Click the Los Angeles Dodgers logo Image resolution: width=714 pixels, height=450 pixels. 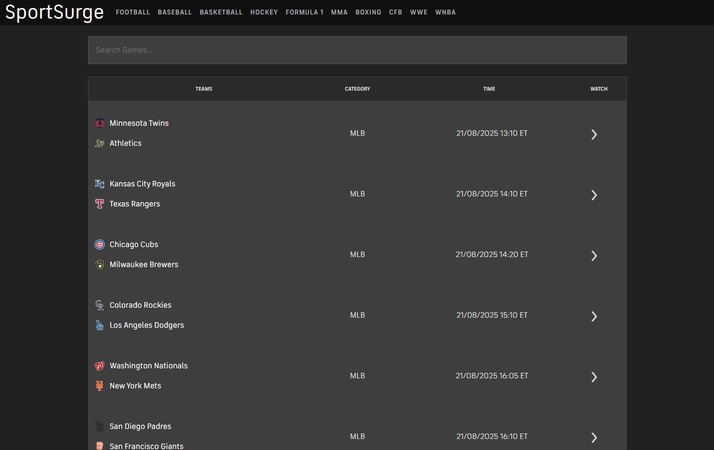click(100, 325)
